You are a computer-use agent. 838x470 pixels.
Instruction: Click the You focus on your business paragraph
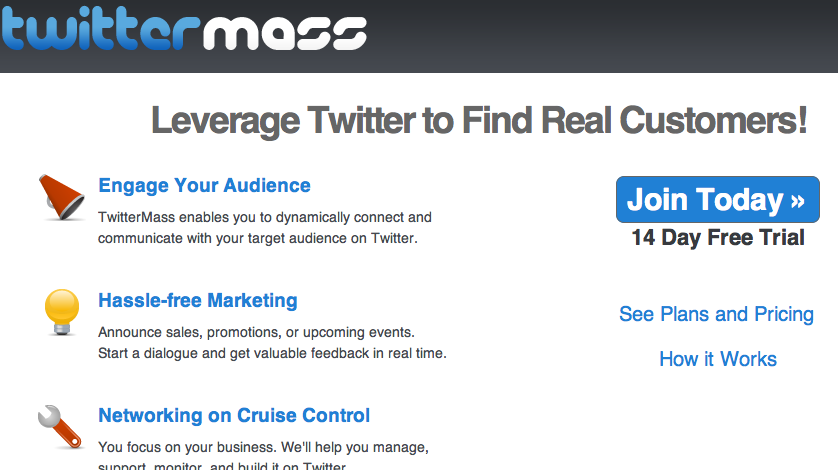click(x=263, y=456)
